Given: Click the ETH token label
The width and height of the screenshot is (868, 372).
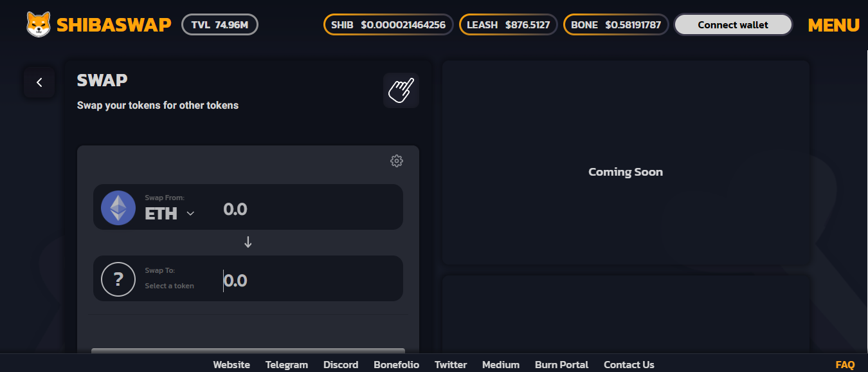Looking at the screenshot, I should (x=161, y=214).
